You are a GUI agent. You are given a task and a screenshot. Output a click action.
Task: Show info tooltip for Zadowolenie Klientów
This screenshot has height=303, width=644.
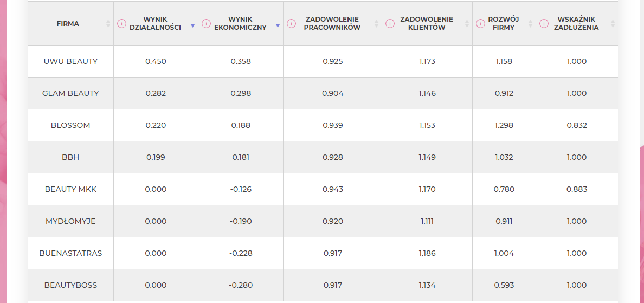(390, 24)
